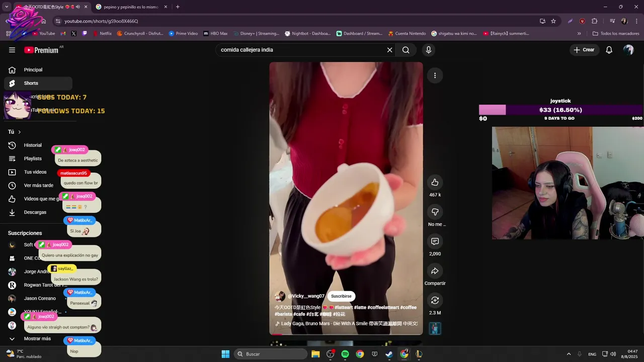The height and width of the screenshot is (362, 644).
Task: Open volume control in system tray
Action: pos(613,354)
